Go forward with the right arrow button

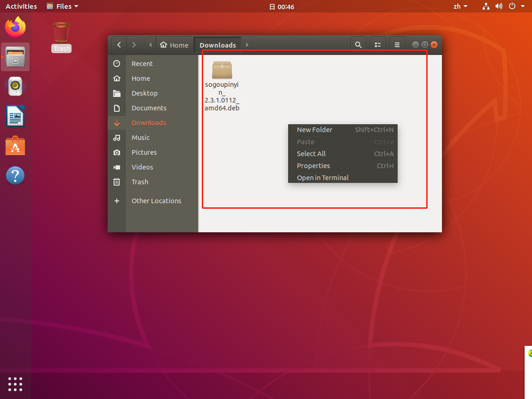[134, 45]
